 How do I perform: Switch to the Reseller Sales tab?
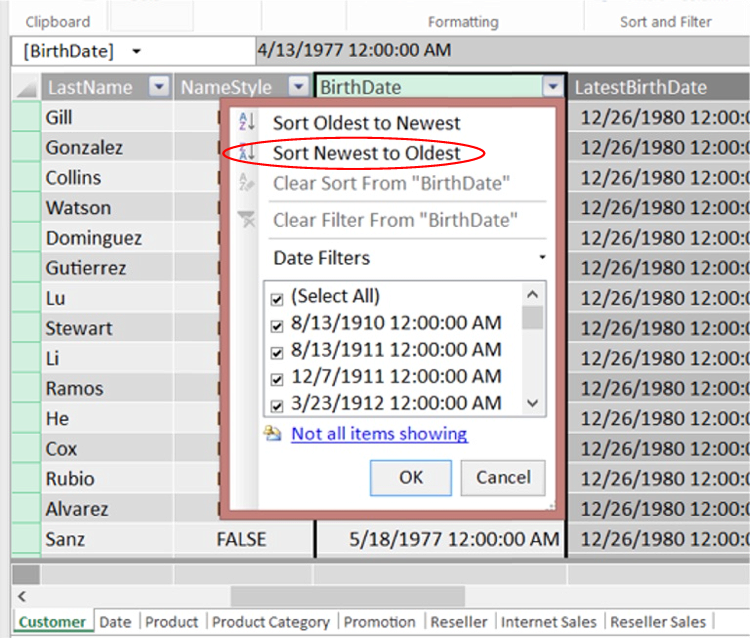(658, 622)
